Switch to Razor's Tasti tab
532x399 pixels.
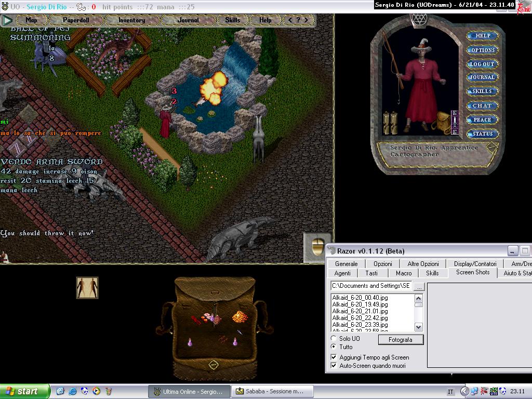click(x=371, y=273)
